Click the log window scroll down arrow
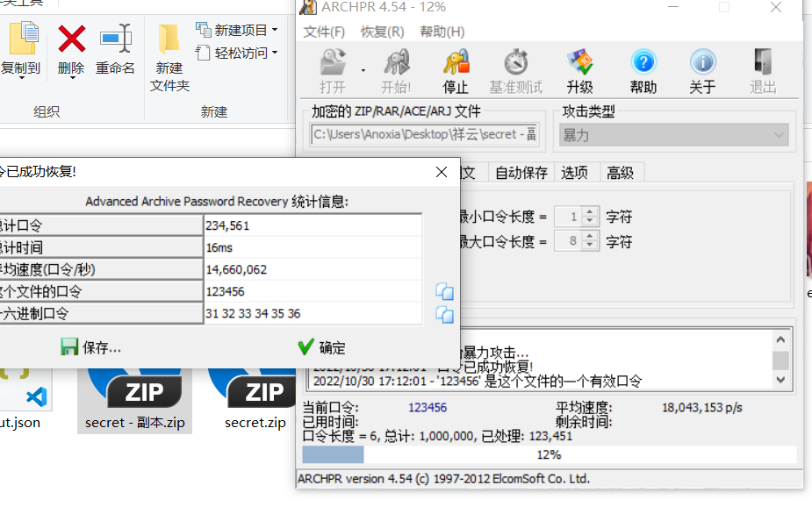 (x=781, y=381)
